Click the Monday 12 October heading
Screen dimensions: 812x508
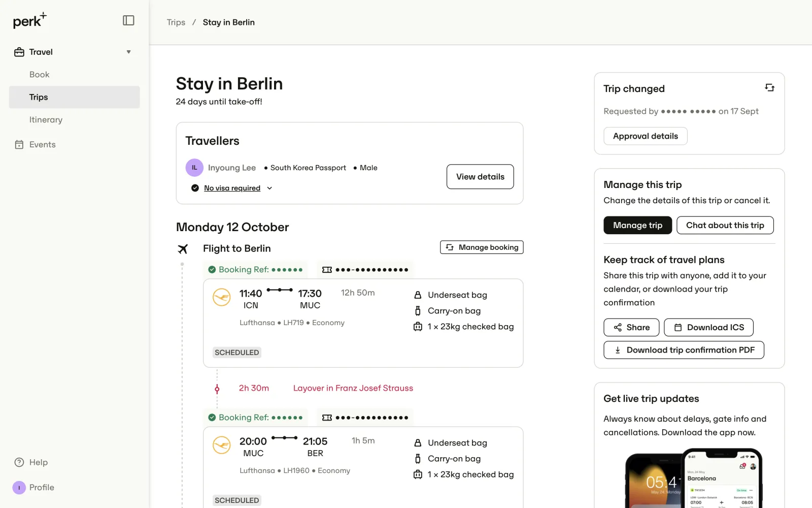point(232,227)
